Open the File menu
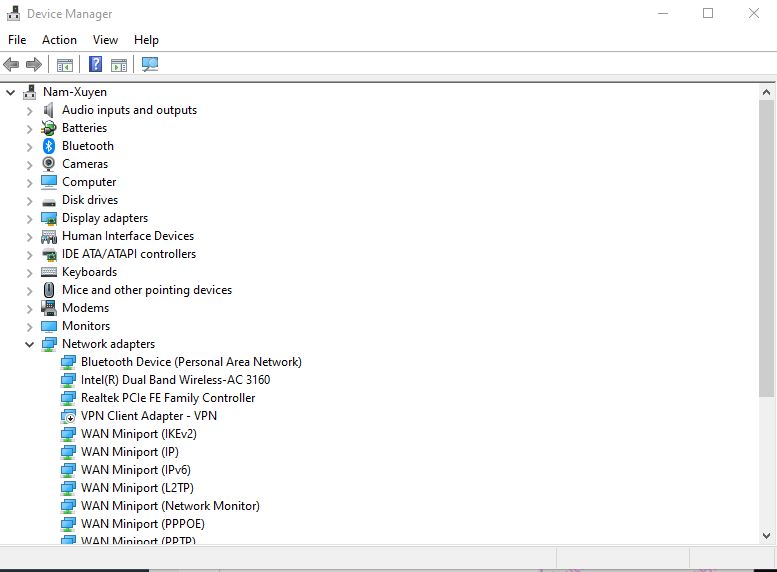 click(x=17, y=40)
